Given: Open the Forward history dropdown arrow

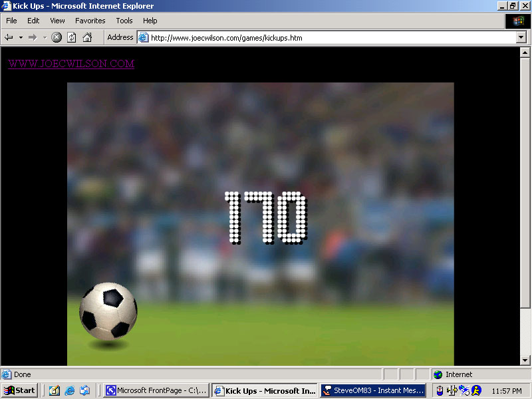Looking at the screenshot, I should pos(45,38).
